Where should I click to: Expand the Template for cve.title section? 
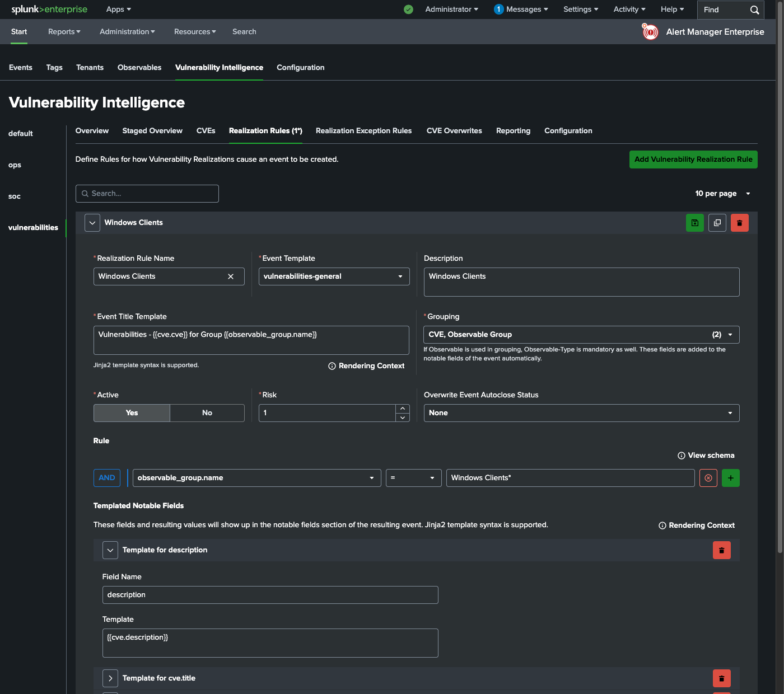(110, 678)
